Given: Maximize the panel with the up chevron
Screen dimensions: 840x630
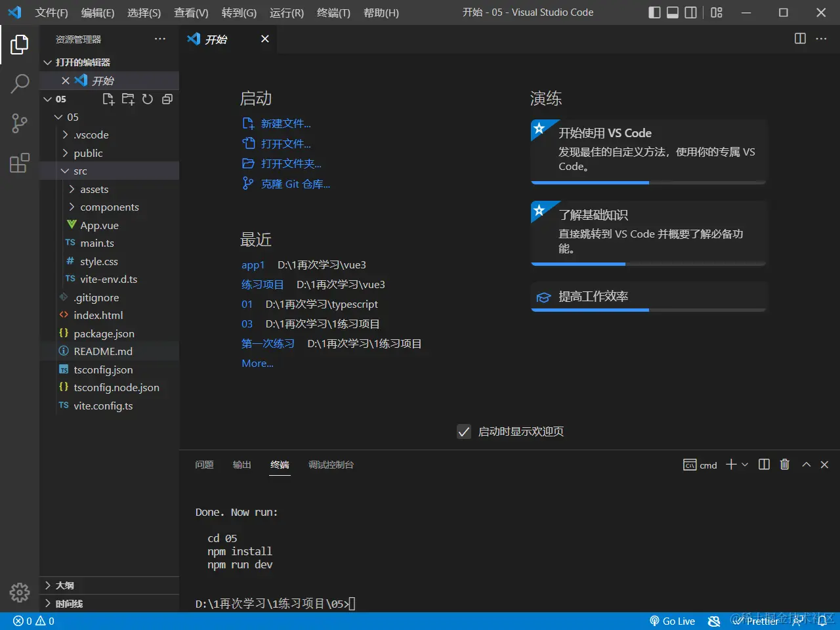Looking at the screenshot, I should pyautogui.click(x=807, y=465).
